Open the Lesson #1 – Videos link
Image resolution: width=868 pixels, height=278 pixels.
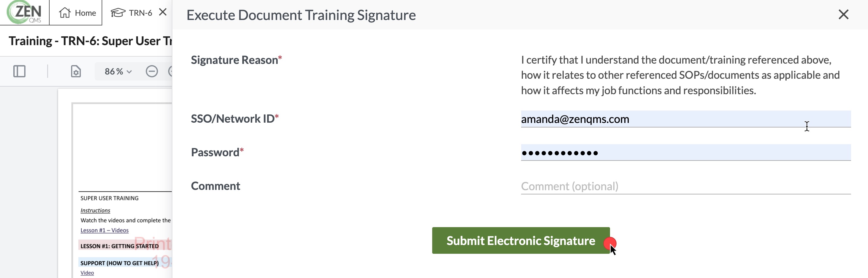(104, 230)
